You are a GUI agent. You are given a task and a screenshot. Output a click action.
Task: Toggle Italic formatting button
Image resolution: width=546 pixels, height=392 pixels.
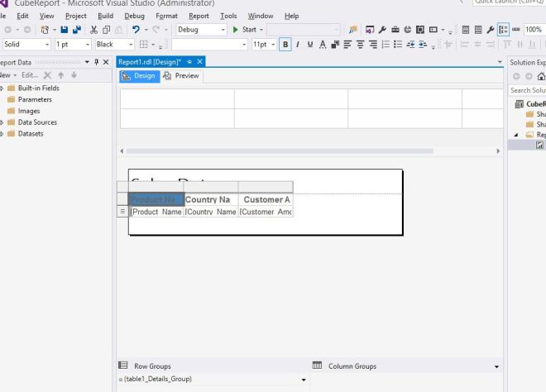tap(297, 45)
